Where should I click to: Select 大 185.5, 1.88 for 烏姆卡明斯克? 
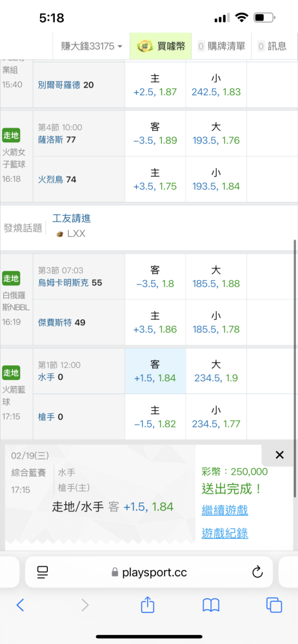pyautogui.click(x=216, y=277)
